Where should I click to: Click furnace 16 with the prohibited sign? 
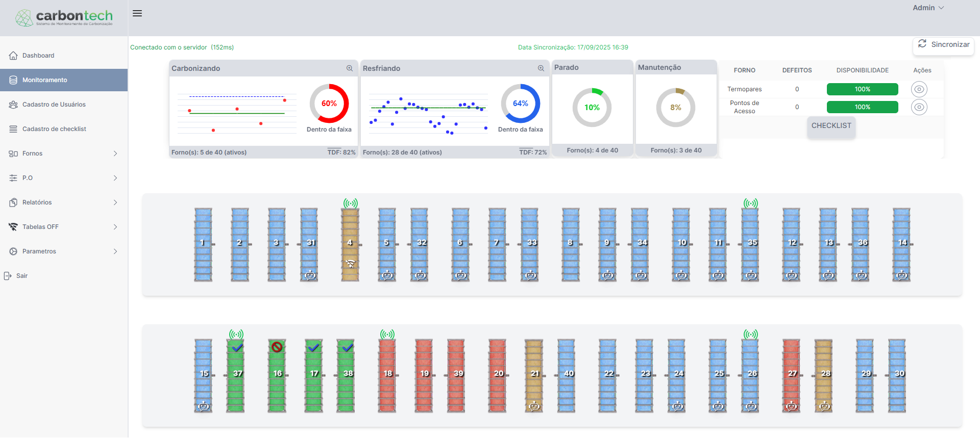[277, 375]
